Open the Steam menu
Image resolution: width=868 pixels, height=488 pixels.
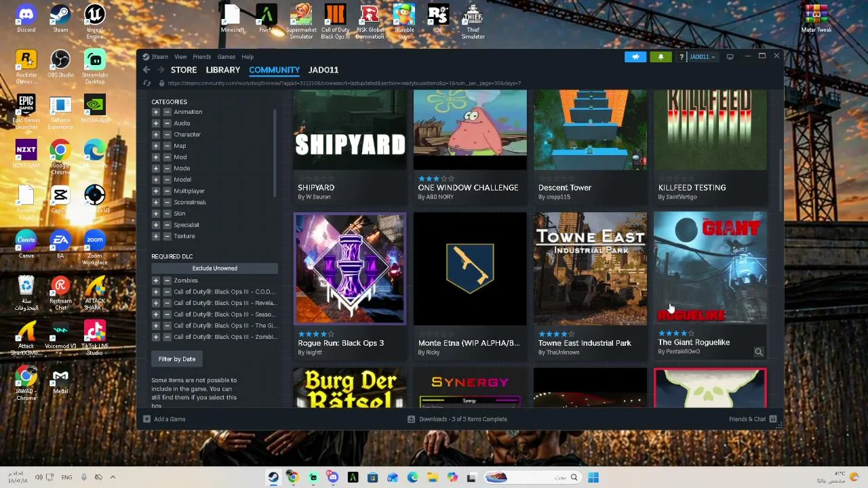pyautogui.click(x=160, y=57)
